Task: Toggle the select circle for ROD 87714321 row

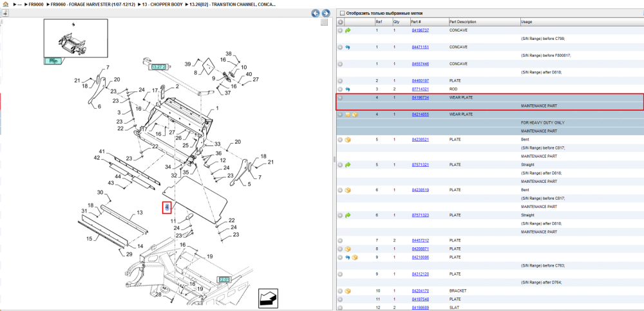Action: (x=341, y=89)
